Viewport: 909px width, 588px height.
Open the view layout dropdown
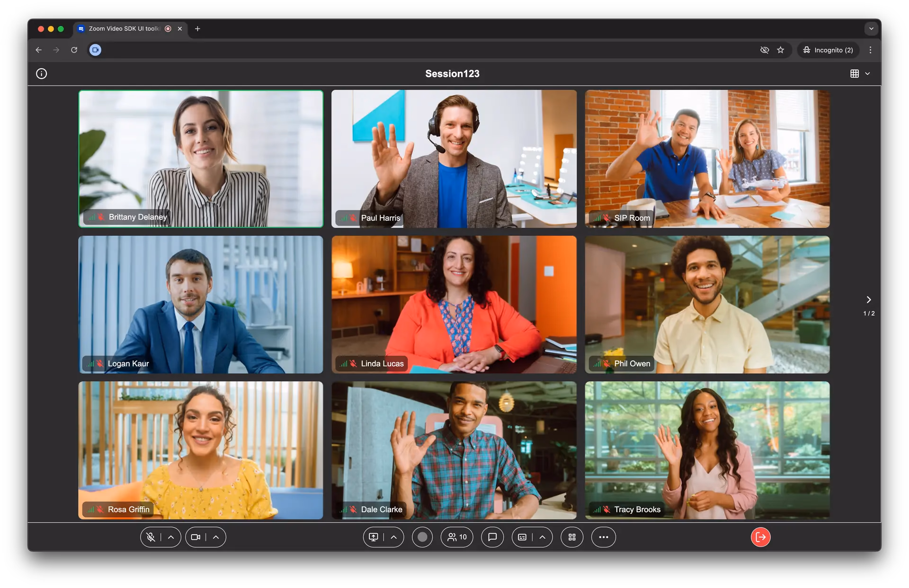pyautogui.click(x=867, y=73)
